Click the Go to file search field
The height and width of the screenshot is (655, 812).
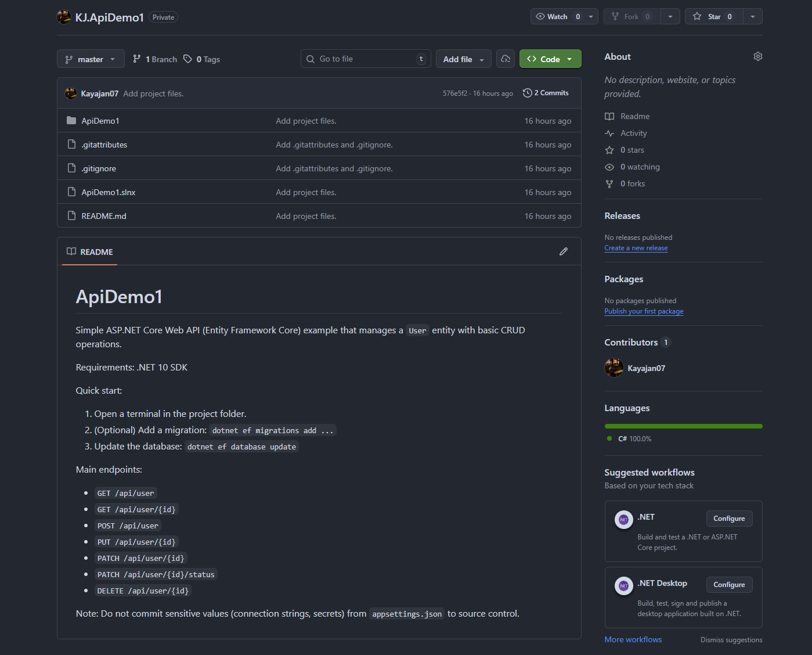tap(366, 59)
